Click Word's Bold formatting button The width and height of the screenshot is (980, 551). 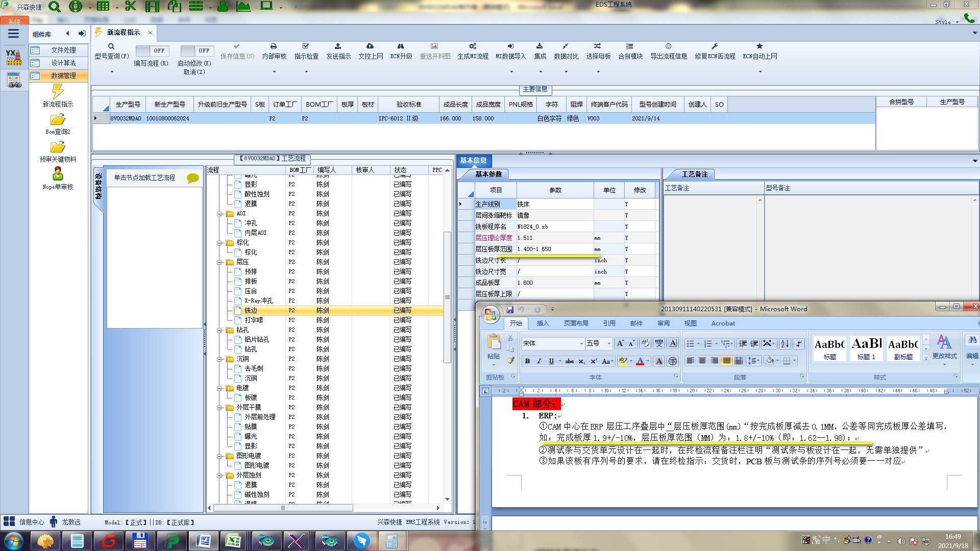pos(527,361)
